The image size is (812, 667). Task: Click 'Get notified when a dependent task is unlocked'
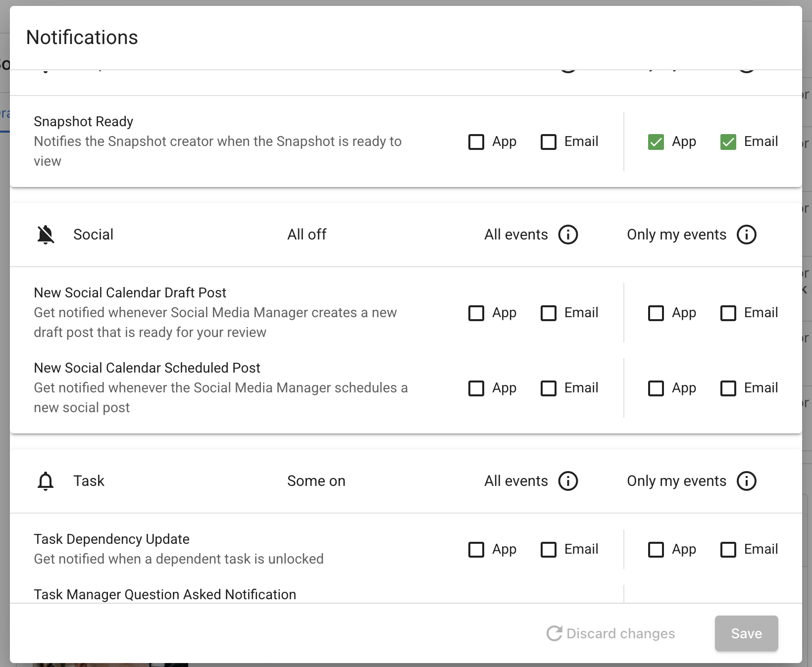click(179, 559)
